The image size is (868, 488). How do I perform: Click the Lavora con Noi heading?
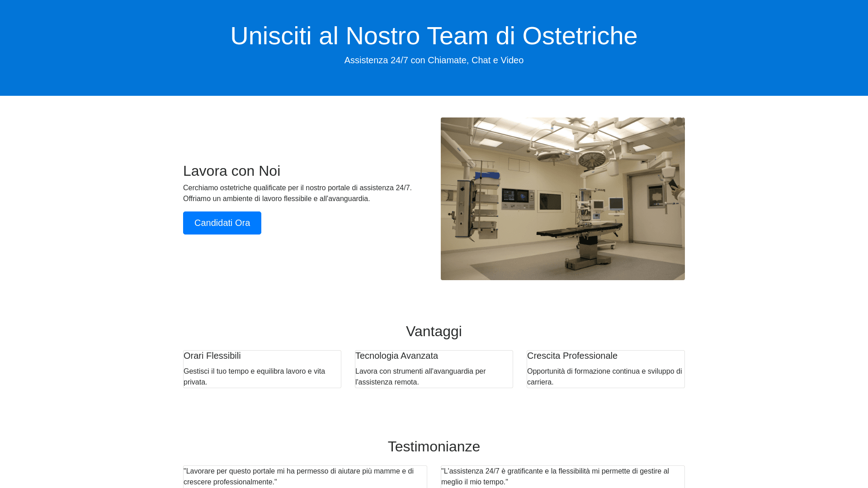[x=231, y=171]
